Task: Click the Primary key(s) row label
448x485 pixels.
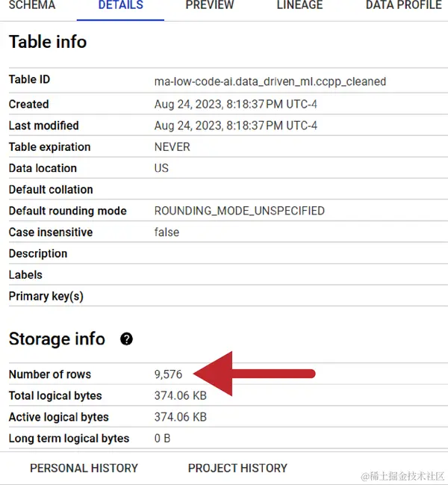Action: point(46,297)
